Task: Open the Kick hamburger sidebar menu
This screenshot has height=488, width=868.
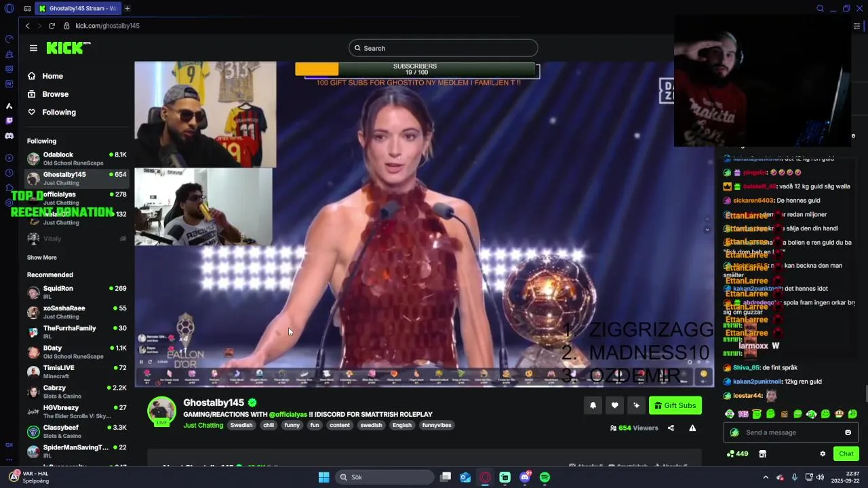Action: coord(33,48)
